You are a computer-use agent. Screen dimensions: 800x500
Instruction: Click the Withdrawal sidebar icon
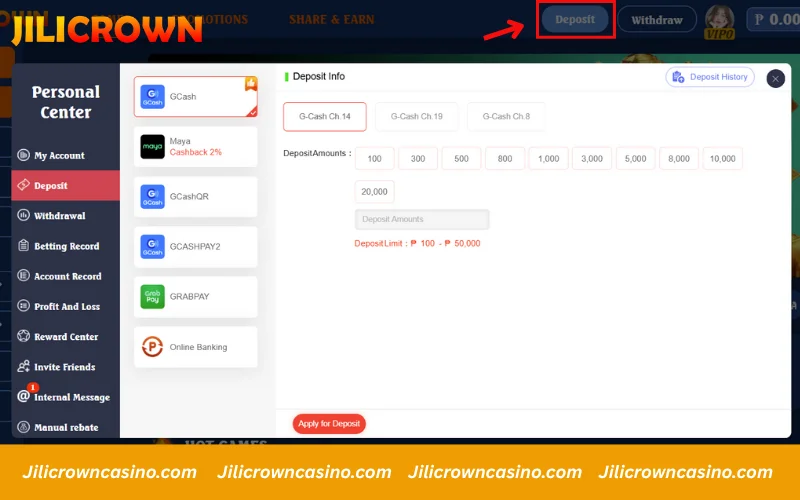(23, 215)
